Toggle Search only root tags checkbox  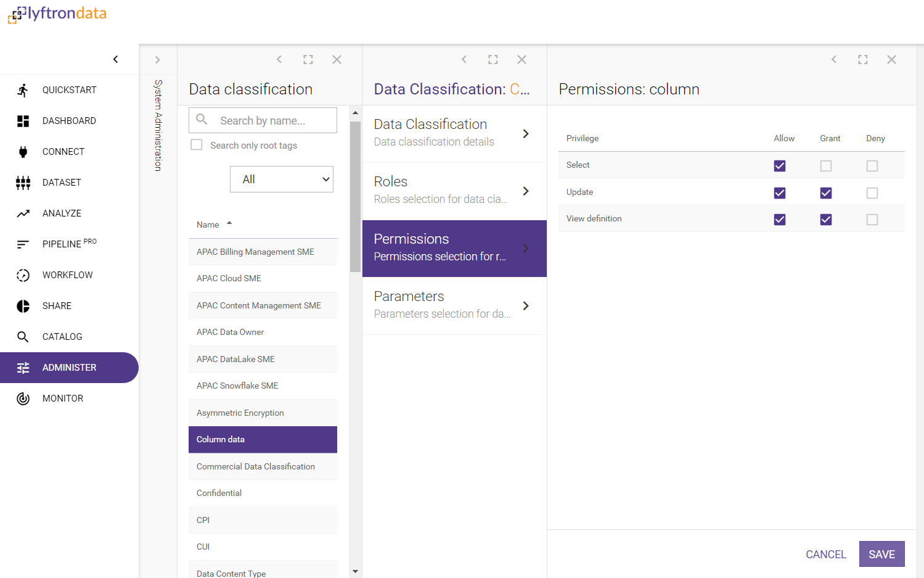click(197, 145)
